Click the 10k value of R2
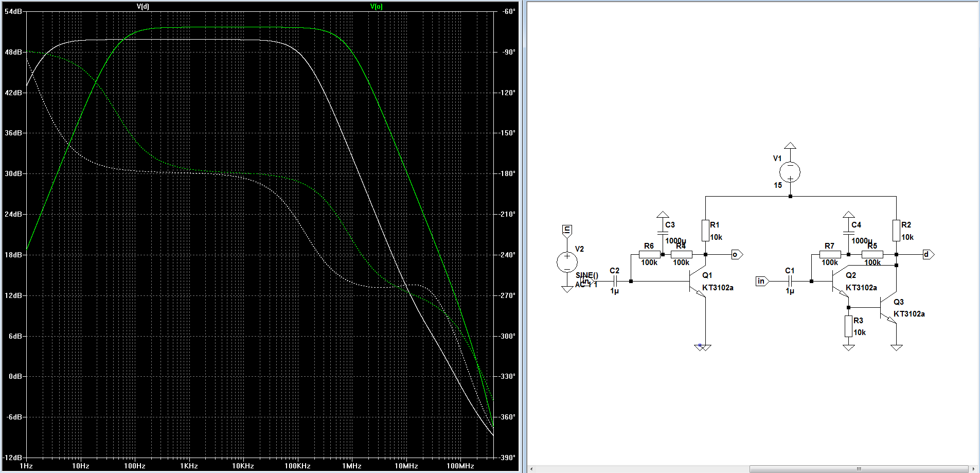980x473 pixels. [907, 237]
